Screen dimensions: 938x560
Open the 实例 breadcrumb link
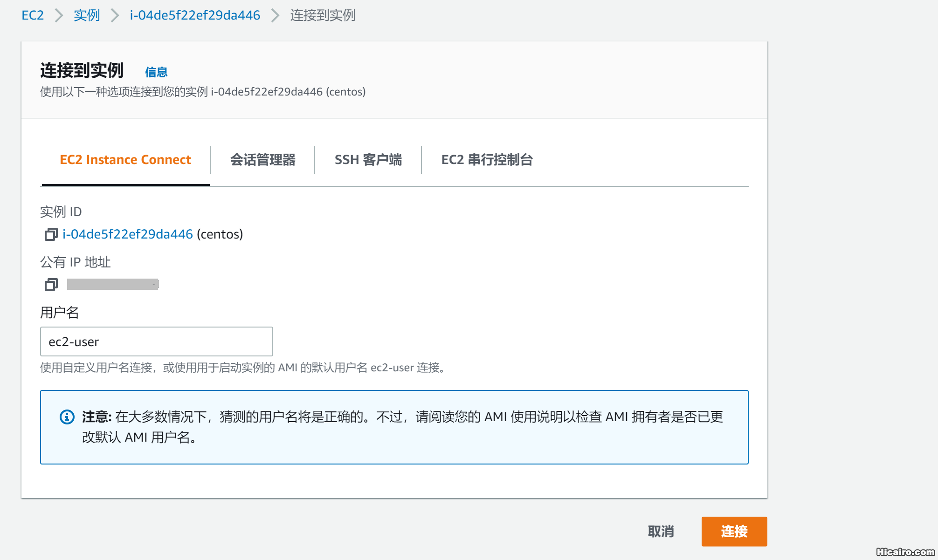(87, 15)
